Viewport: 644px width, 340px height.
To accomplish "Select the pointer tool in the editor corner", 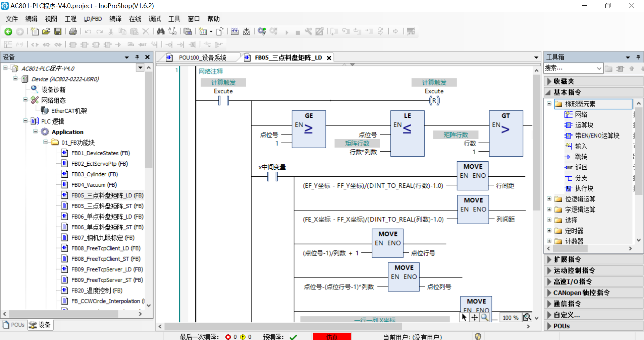I will 464,317.
